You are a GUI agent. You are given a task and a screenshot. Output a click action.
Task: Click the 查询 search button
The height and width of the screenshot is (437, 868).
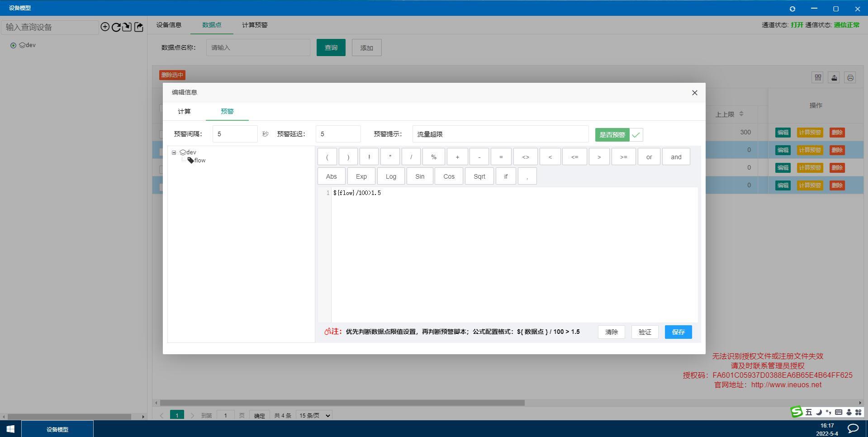click(331, 47)
